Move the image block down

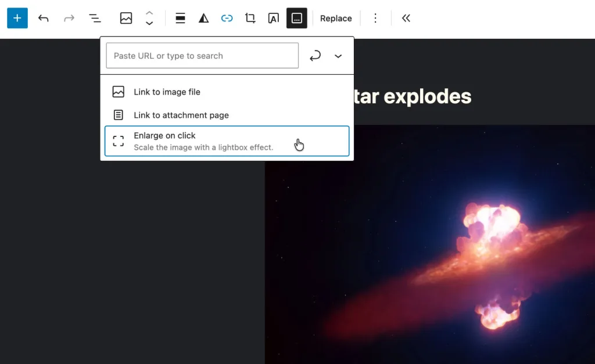pos(149,23)
